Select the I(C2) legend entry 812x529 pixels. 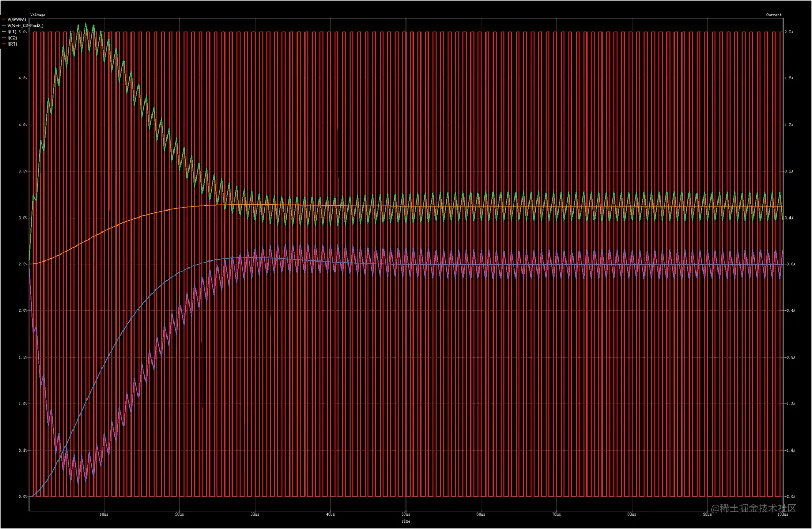coord(10,38)
